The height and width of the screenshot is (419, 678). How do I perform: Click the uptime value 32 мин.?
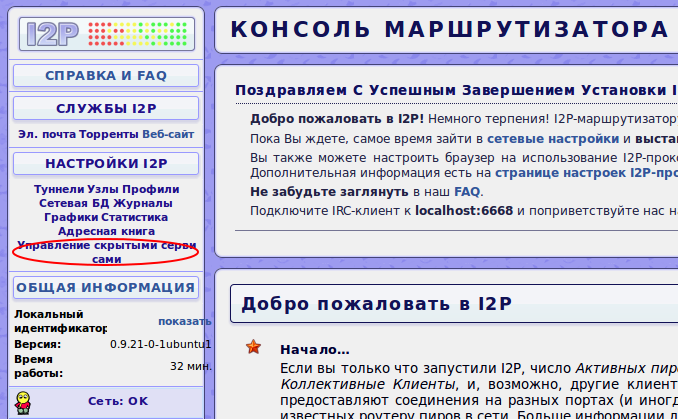point(191,366)
